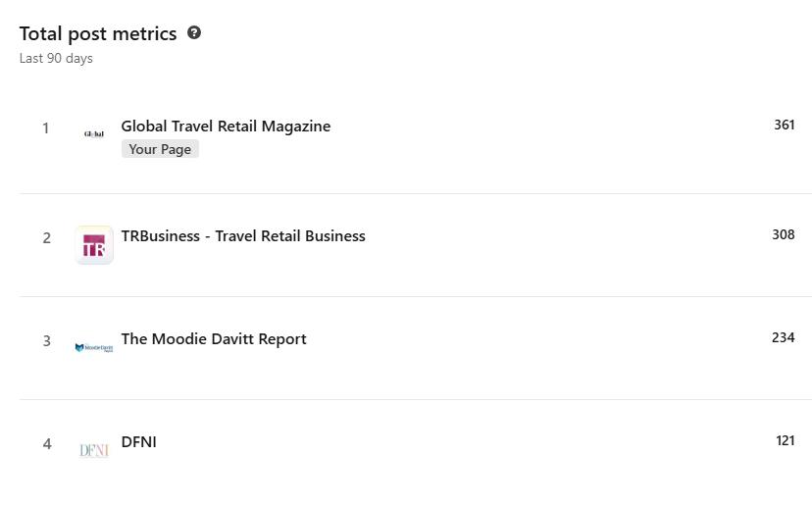Click DFNI's 121 post metric

[x=785, y=440]
